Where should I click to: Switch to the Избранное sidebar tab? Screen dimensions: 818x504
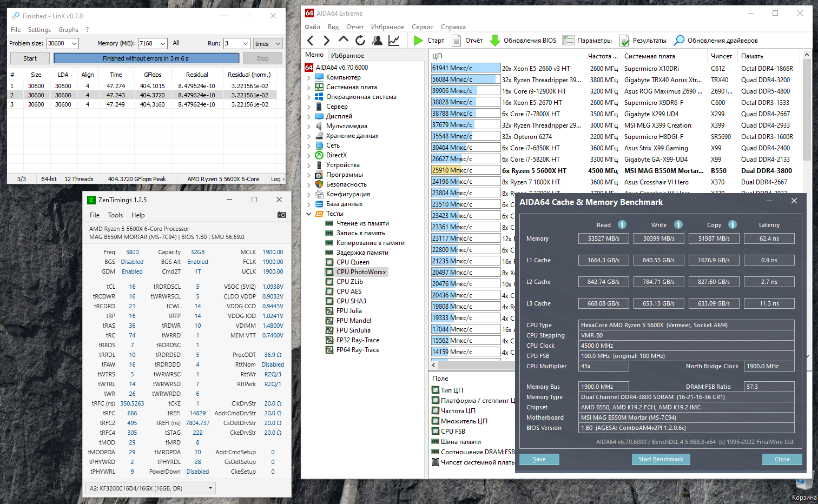[348, 55]
